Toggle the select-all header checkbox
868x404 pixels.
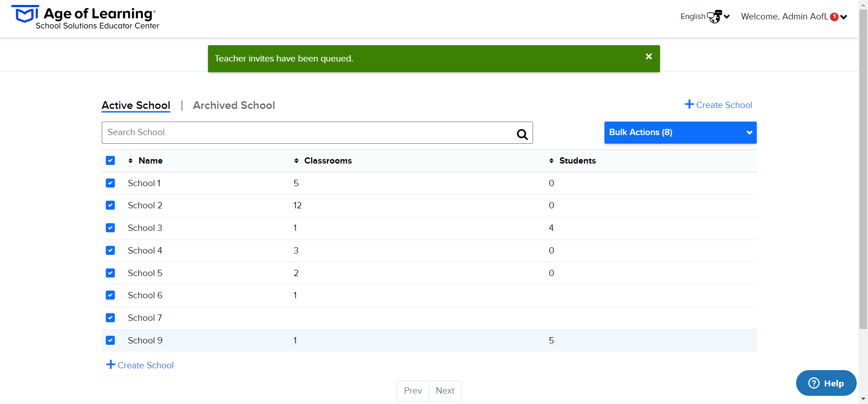(110, 160)
